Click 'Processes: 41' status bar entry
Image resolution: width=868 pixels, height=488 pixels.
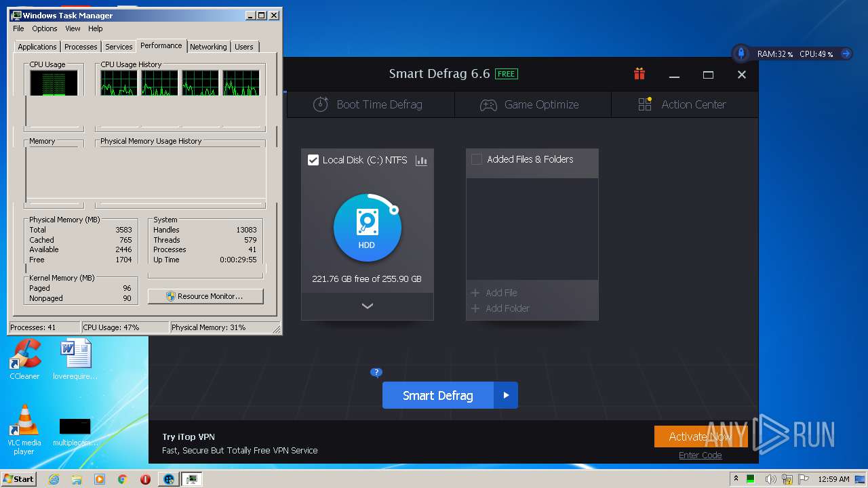point(44,327)
